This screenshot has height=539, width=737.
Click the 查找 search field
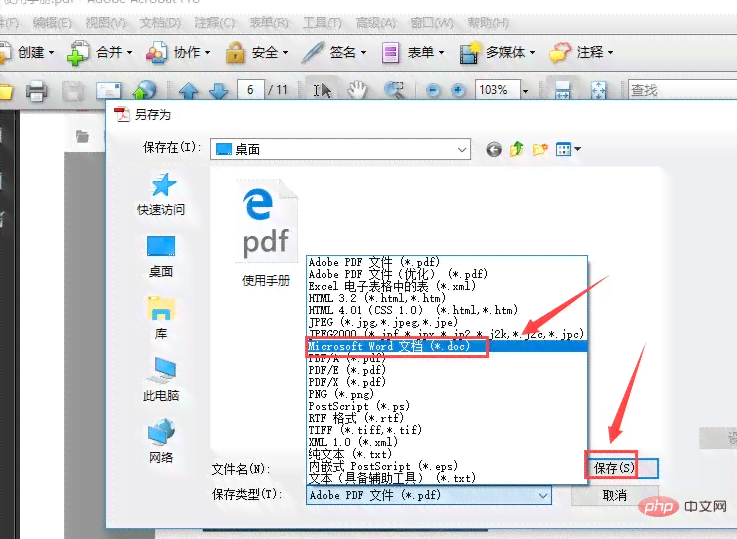coord(682,90)
